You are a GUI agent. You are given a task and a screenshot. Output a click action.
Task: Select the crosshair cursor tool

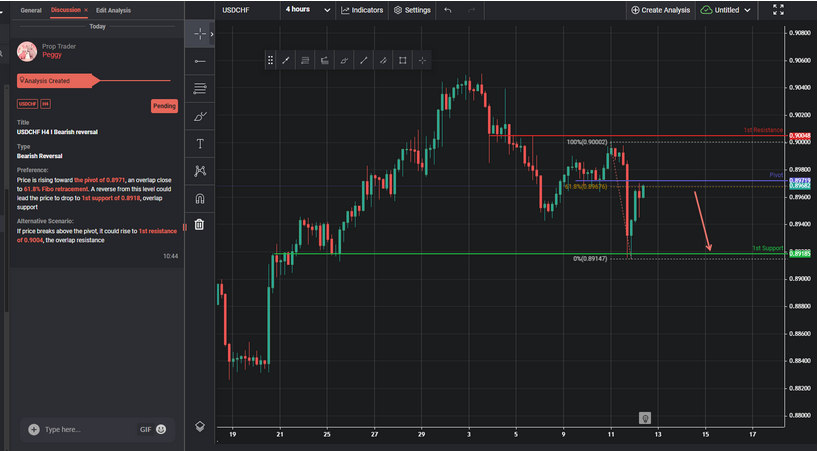pyautogui.click(x=200, y=34)
